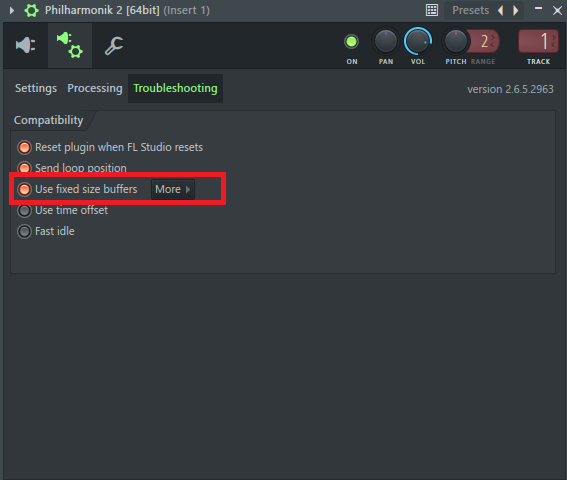Switch to the Settings tab
The image size is (567, 480).
tap(36, 88)
